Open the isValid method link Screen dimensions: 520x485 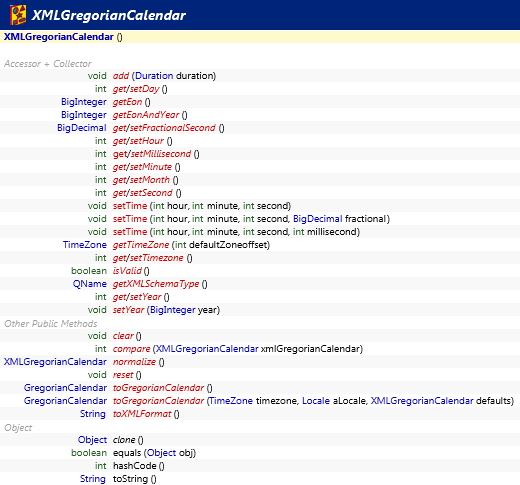click(x=127, y=271)
